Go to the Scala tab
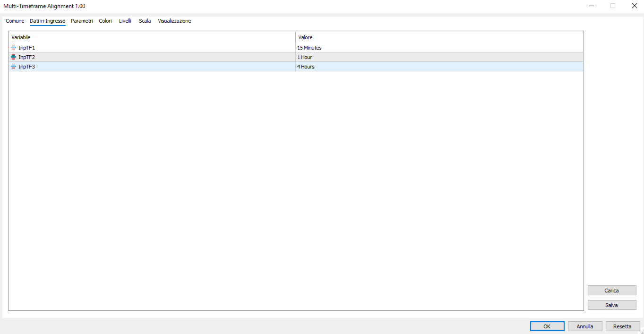The height and width of the screenshot is (334, 644). point(145,21)
